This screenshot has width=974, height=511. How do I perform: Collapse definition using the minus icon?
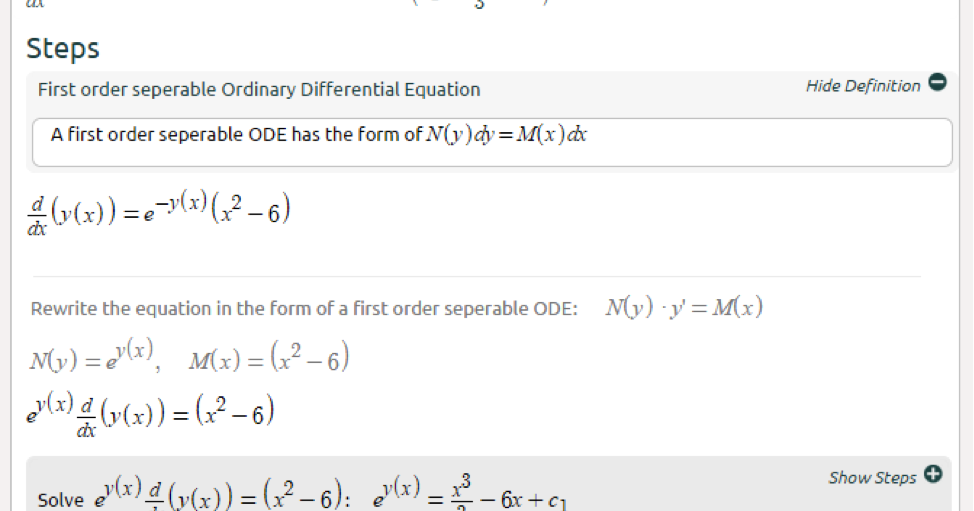point(937,82)
